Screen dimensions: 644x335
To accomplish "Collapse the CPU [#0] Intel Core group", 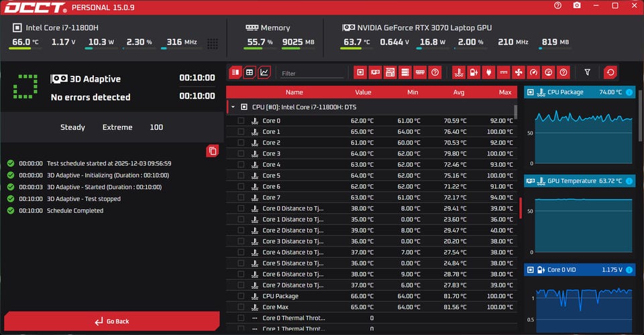I will point(233,107).
